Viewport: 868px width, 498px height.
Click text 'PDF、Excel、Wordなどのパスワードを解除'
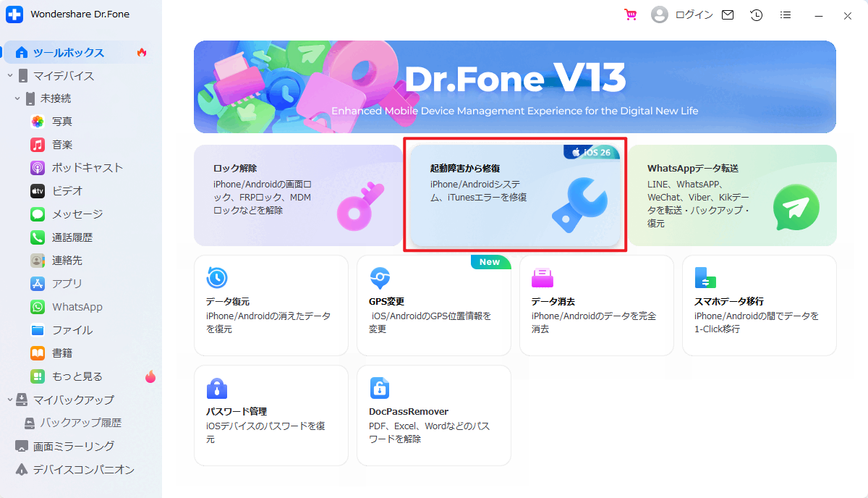[430, 432]
